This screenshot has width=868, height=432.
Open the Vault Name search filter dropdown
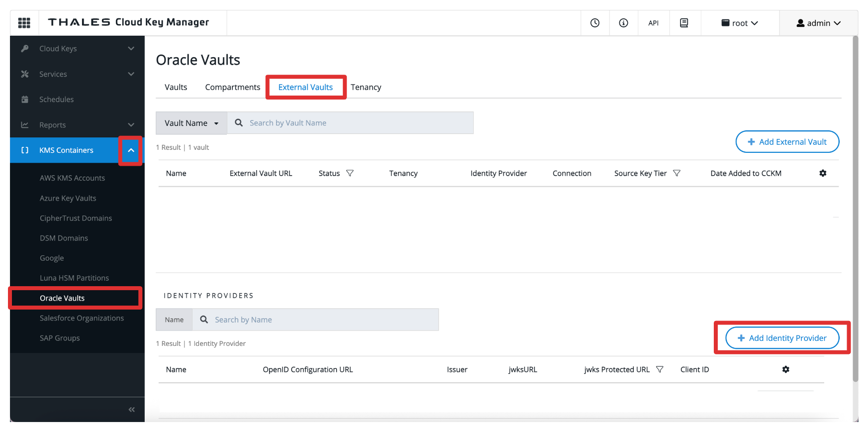(x=192, y=123)
